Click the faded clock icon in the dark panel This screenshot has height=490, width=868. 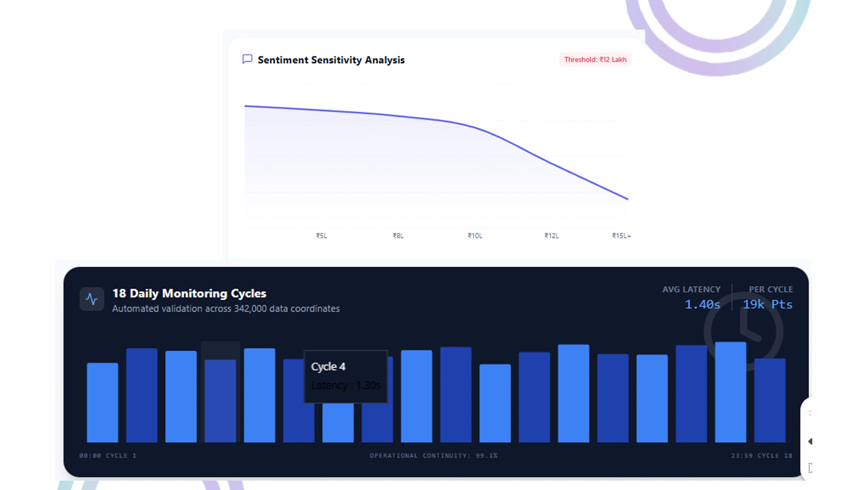point(744,331)
